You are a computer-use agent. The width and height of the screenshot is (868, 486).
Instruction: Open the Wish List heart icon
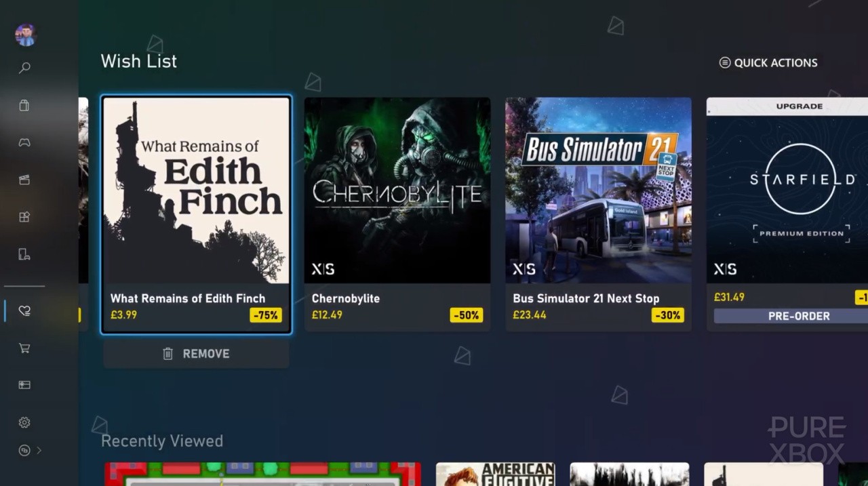[24, 310]
